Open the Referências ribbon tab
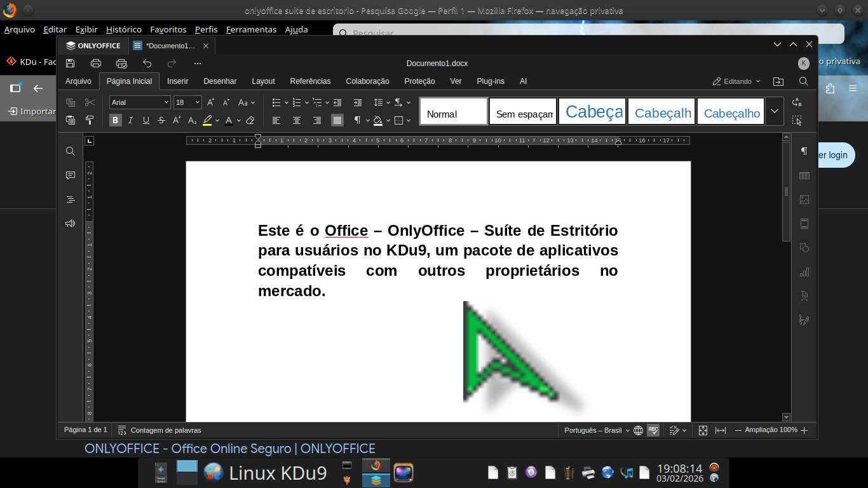This screenshot has width=868, height=488. (x=310, y=81)
